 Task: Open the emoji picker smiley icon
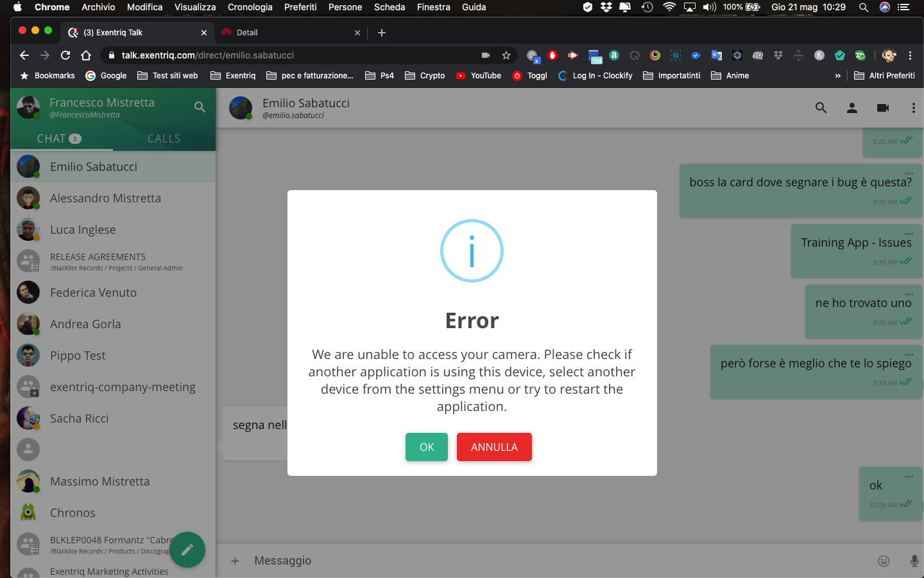pyautogui.click(x=884, y=561)
